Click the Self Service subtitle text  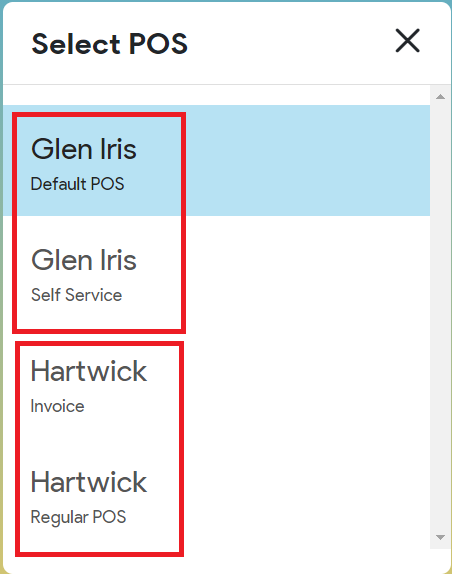click(76, 295)
